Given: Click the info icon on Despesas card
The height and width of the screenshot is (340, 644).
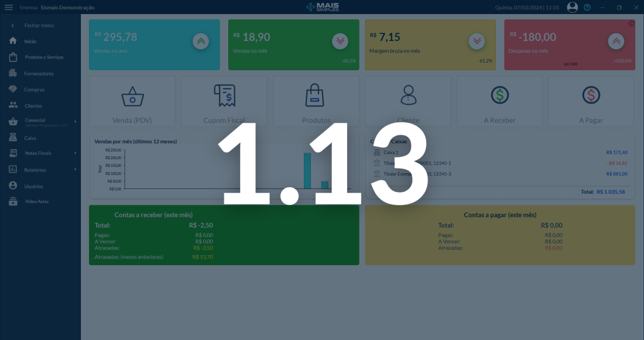Looking at the screenshot, I should pos(631,23).
